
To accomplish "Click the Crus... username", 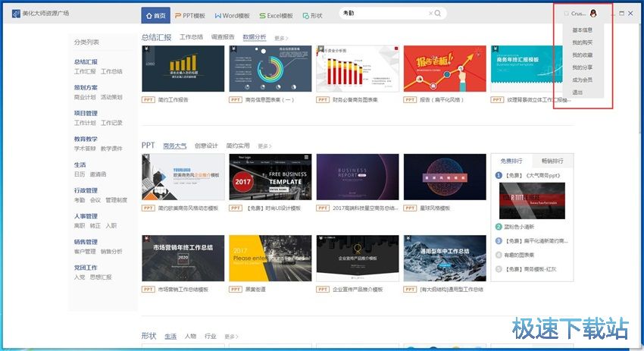I will point(578,14).
